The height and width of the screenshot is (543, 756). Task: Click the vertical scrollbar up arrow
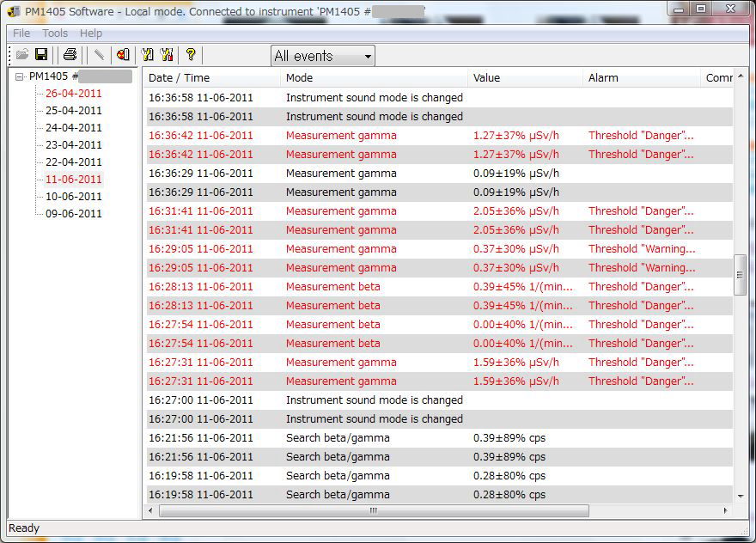click(740, 76)
